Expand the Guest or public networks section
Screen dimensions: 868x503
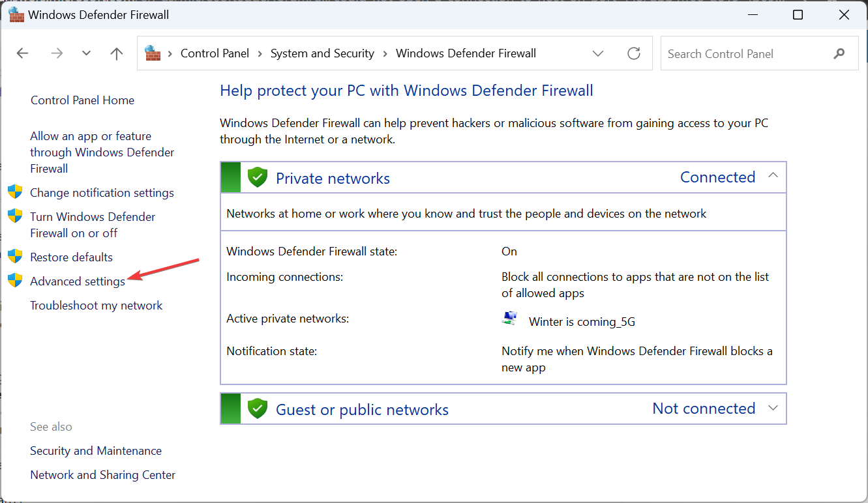tap(773, 408)
